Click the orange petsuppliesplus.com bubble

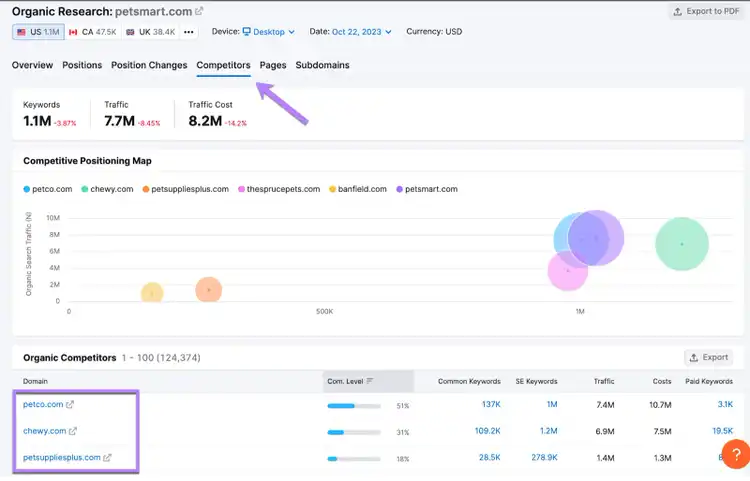[x=209, y=290]
